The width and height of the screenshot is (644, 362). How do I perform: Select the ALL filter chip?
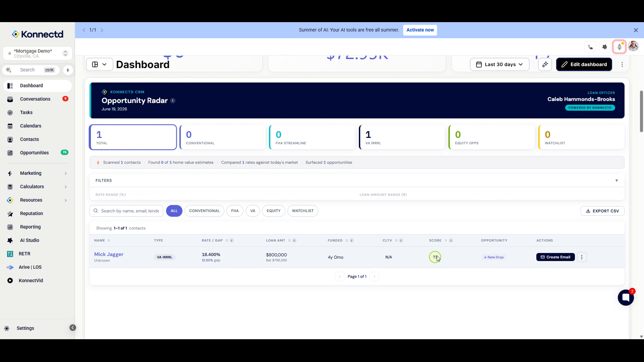pyautogui.click(x=174, y=211)
